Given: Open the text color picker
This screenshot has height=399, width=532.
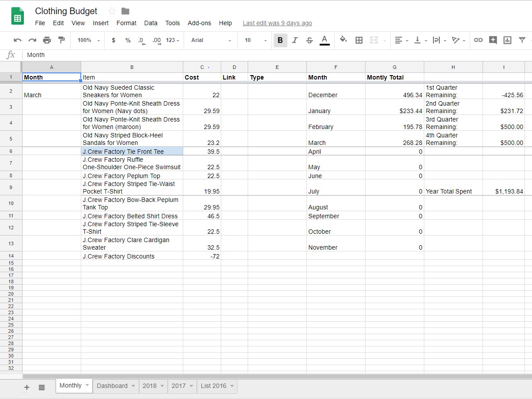Looking at the screenshot, I should point(324,40).
